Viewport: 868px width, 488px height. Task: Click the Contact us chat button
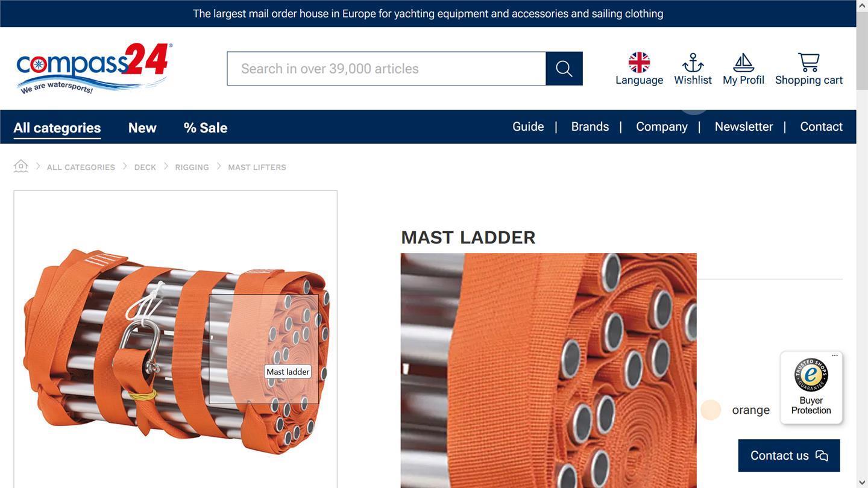coord(789,455)
